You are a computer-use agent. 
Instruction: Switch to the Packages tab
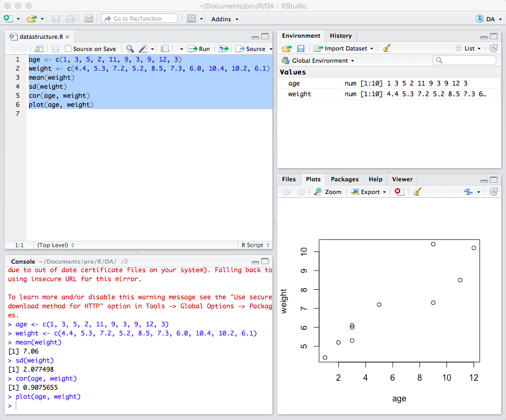pyautogui.click(x=344, y=179)
